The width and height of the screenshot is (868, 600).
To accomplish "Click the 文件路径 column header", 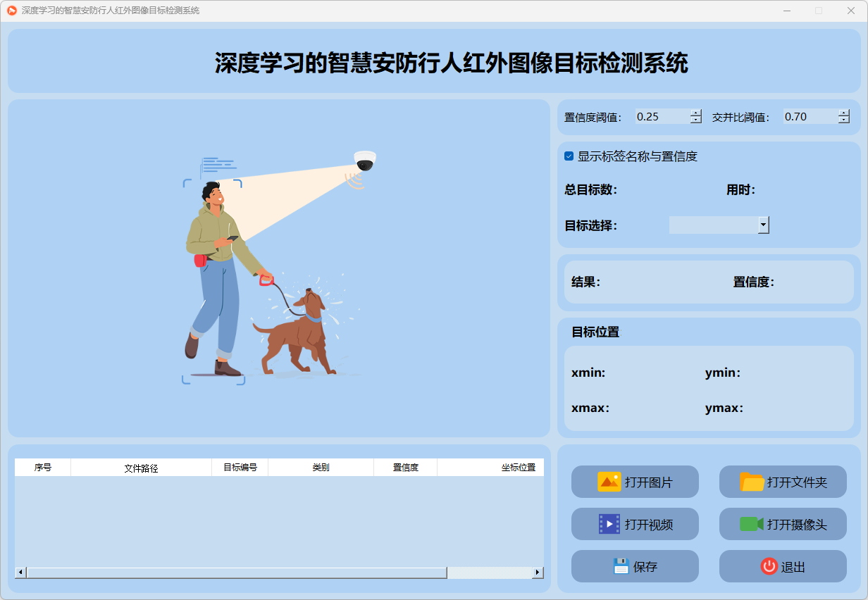I will tap(142, 468).
